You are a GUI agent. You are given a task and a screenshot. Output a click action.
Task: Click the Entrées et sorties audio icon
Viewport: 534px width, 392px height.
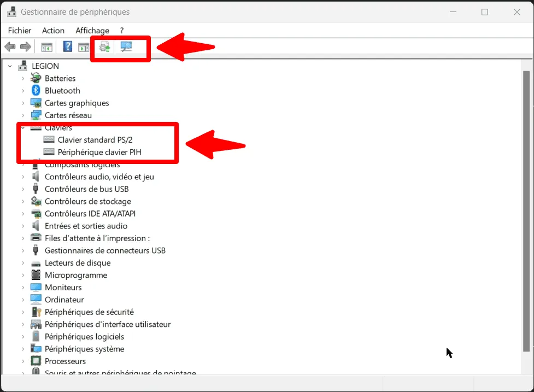coord(36,225)
